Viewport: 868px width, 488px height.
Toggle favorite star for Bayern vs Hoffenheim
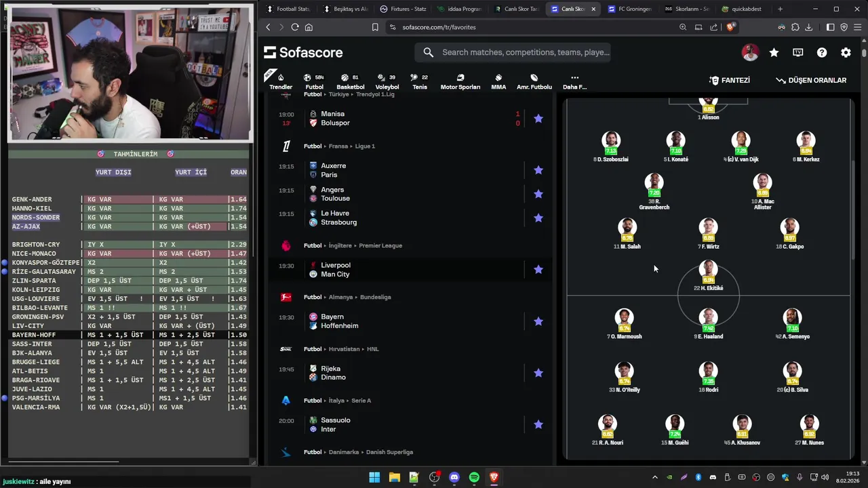[x=538, y=321]
